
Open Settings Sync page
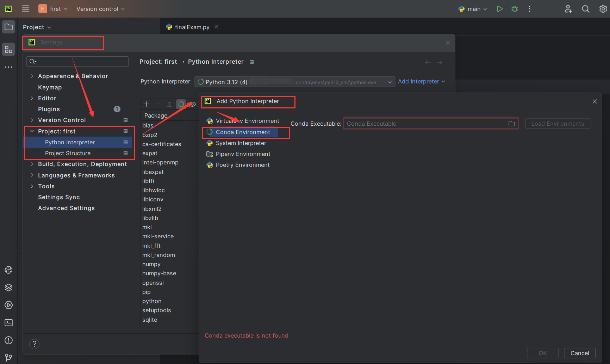[59, 197]
